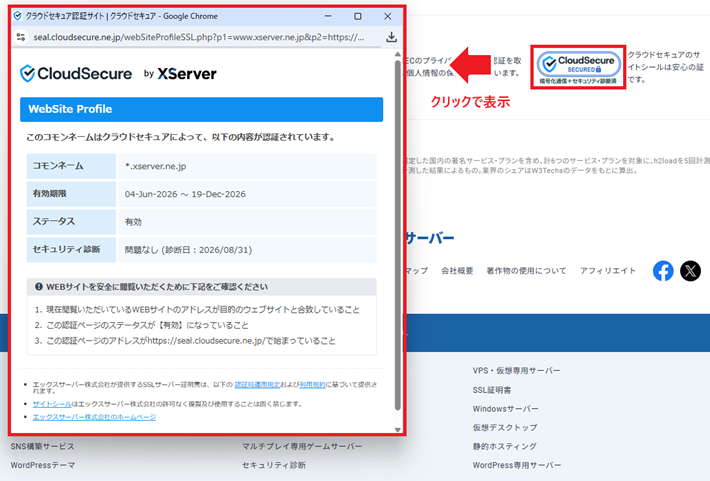Image resolution: width=710 pixels, height=481 pixels.
Task: Open the WordPressテーマ footer link
Action: [x=43, y=465]
